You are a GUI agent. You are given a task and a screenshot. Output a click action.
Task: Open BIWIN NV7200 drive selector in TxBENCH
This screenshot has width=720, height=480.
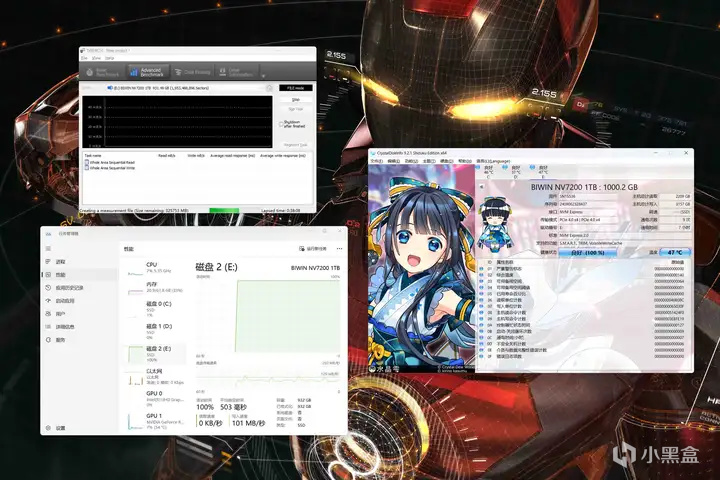click(185, 88)
